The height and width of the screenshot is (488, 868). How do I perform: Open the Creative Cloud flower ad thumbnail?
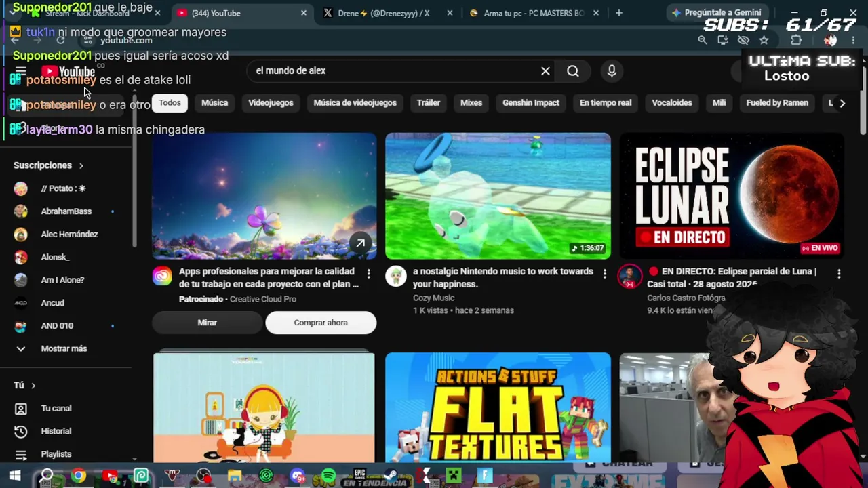tap(264, 196)
